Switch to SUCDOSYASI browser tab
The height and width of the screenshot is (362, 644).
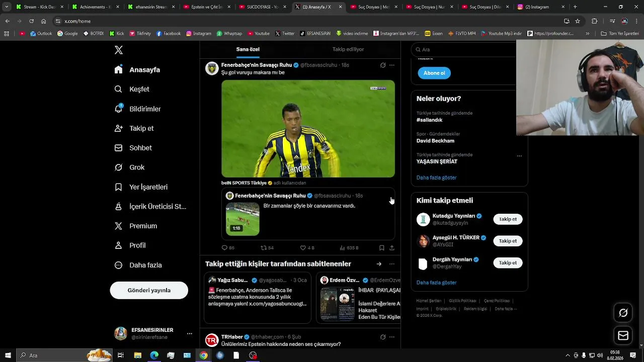pyautogui.click(x=263, y=7)
